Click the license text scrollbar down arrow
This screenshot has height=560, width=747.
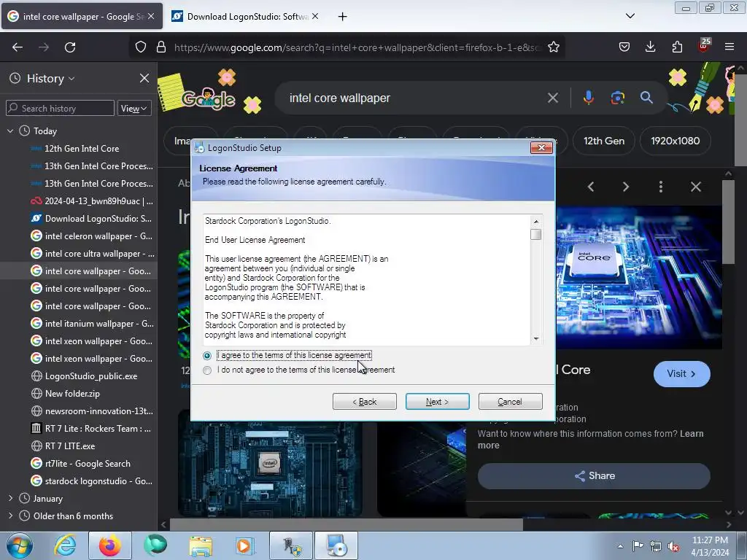point(536,338)
